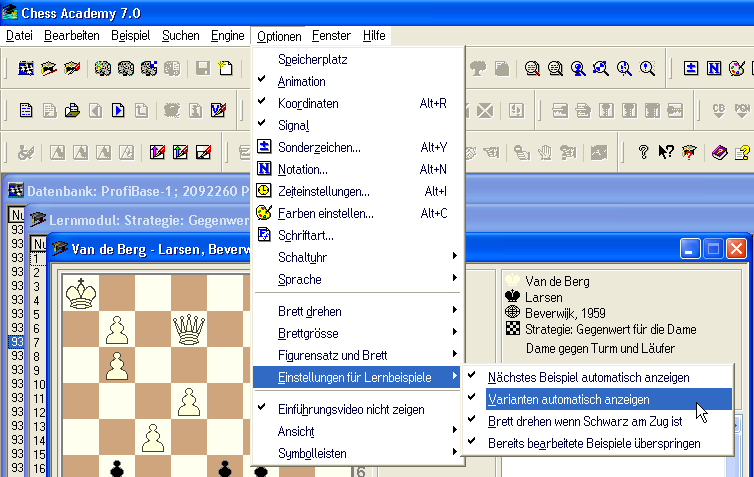Click the blue-lined magnifier search icon
The height and width of the screenshot is (477, 754).
(555, 69)
